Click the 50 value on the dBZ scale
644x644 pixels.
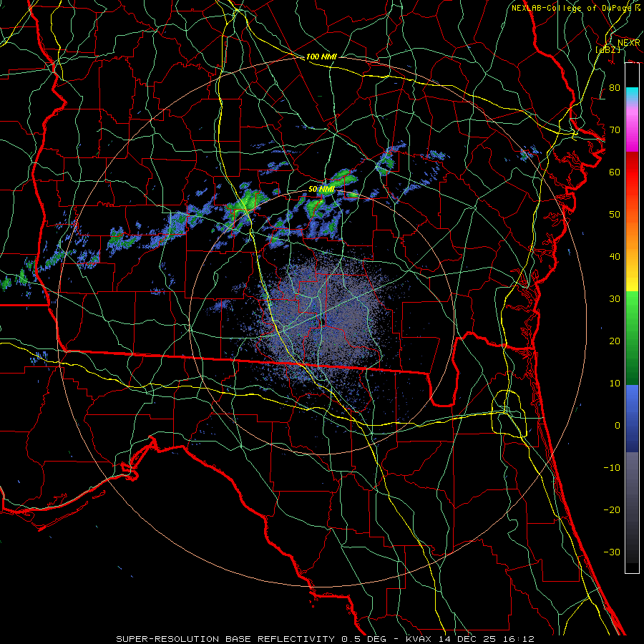615,215
